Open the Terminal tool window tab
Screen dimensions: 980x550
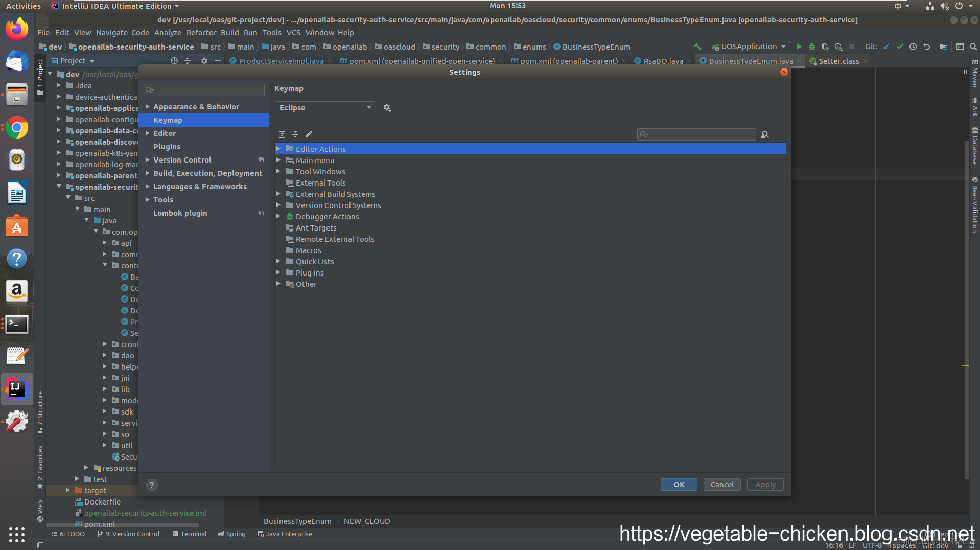190,534
